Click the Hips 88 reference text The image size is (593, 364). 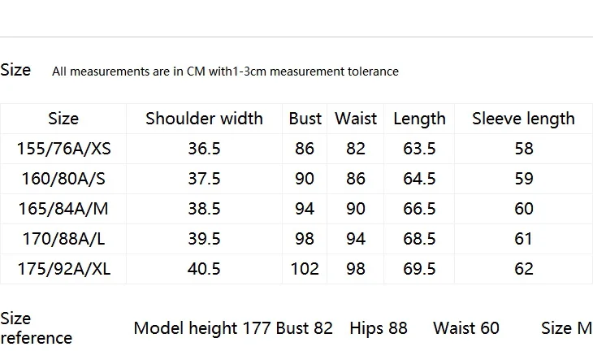(379, 328)
